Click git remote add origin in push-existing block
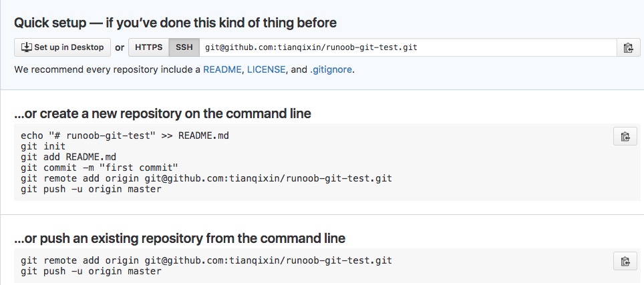 pos(206,260)
